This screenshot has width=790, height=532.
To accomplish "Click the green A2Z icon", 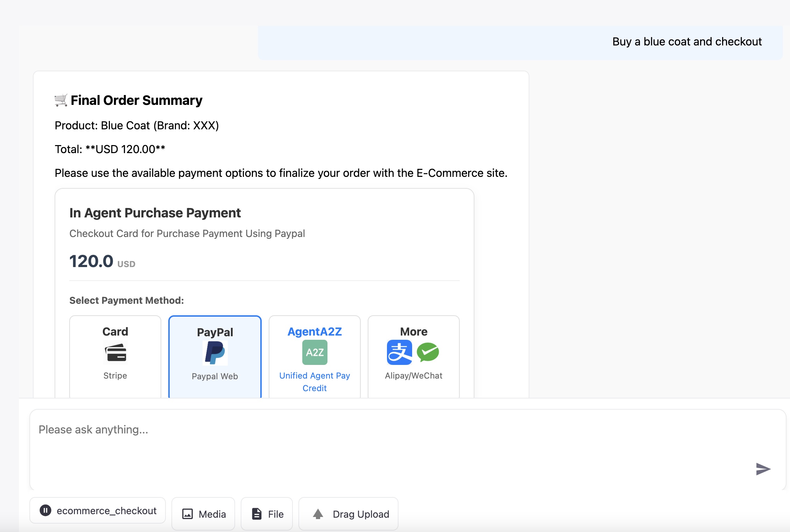I will point(314,352).
